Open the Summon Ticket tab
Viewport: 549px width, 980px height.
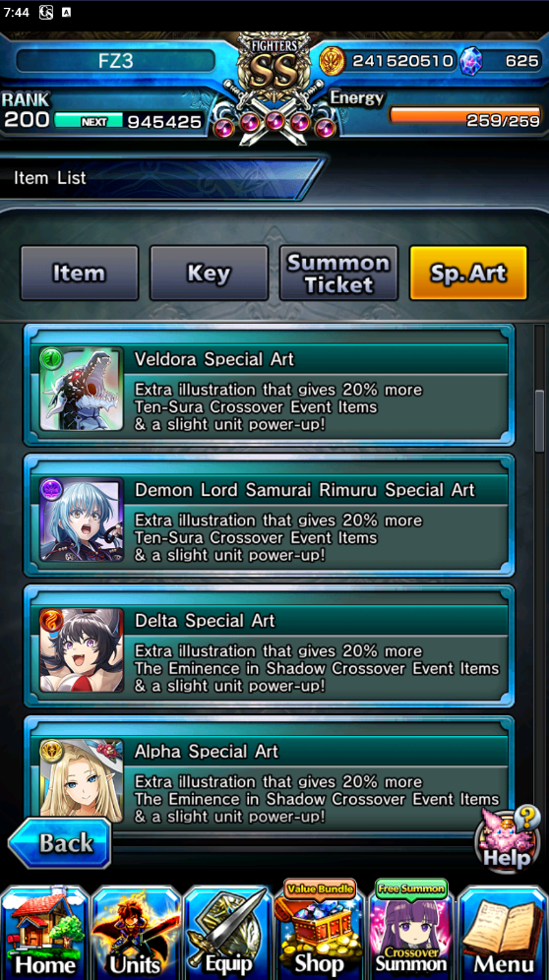[x=338, y=274]
